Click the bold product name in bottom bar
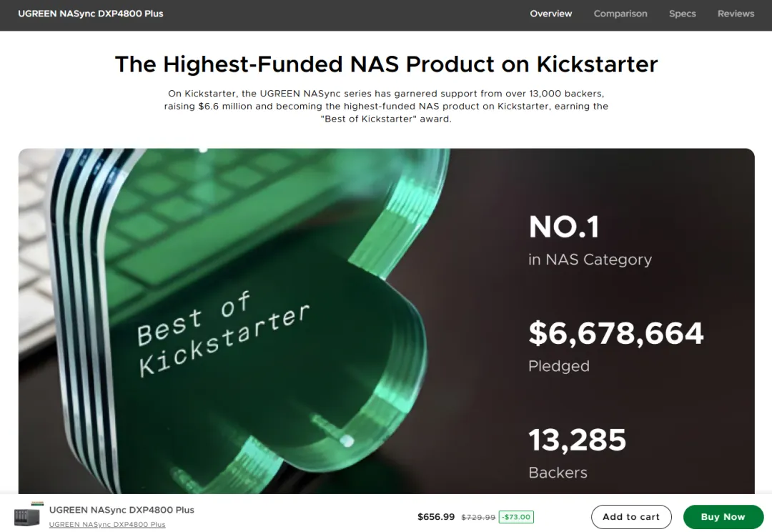Screen dimensions: 772x532 click(122, 510)
